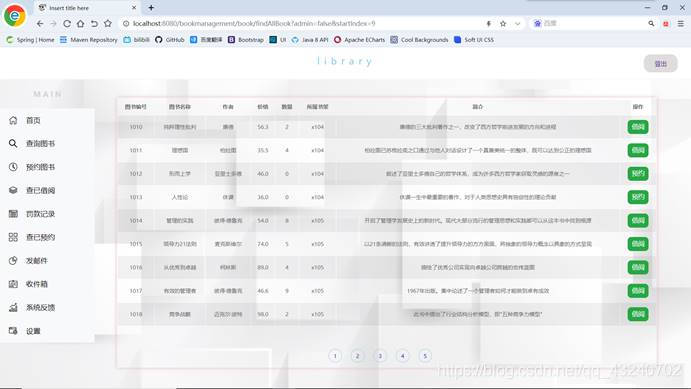Open the UI bookmark
This screenshot has width=691, height=389.
pyautogui.click(x=278, y=40)
